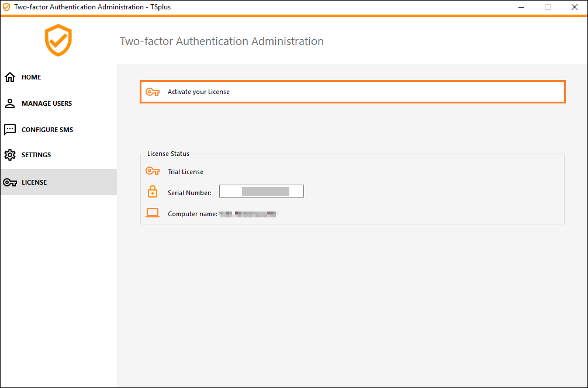The height and width of the screenshot is (388, 588).
Task: Click the padlock icon next to Serial Number
Action: [x=153, y=191]
